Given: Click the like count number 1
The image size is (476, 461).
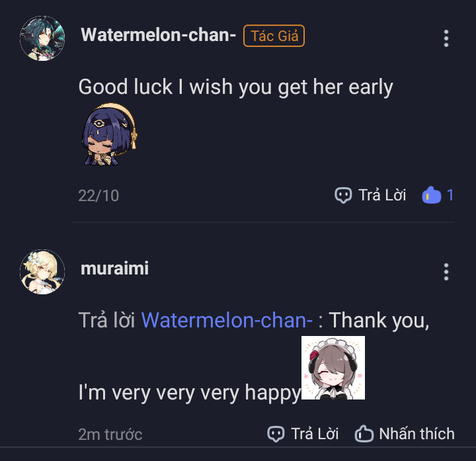Looking at the screenshot, I should point(450,195).
